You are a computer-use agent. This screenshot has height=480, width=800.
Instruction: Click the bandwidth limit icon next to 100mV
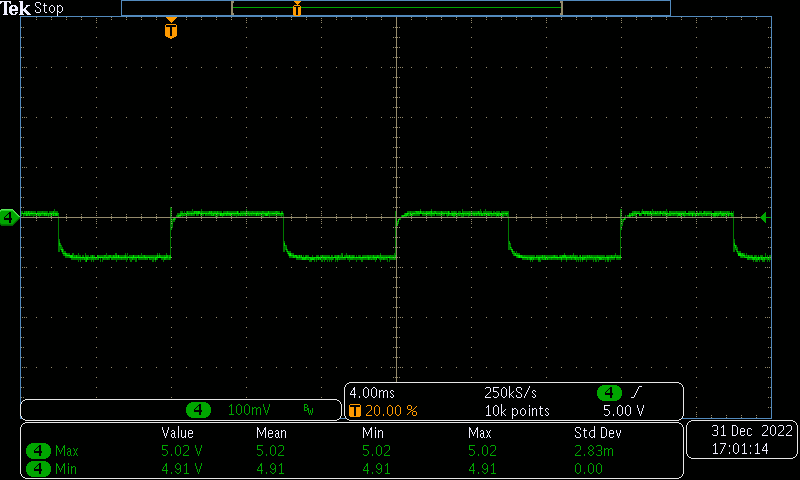(308, 410)
